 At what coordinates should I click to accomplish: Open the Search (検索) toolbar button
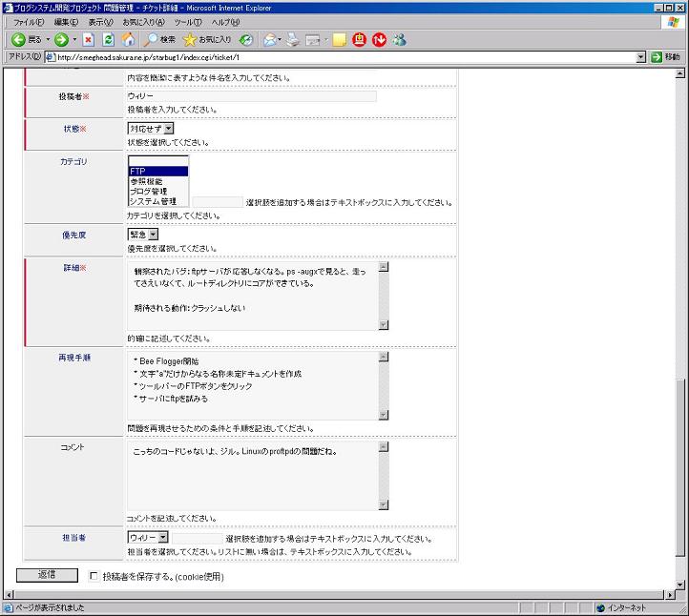pos(159,39)
